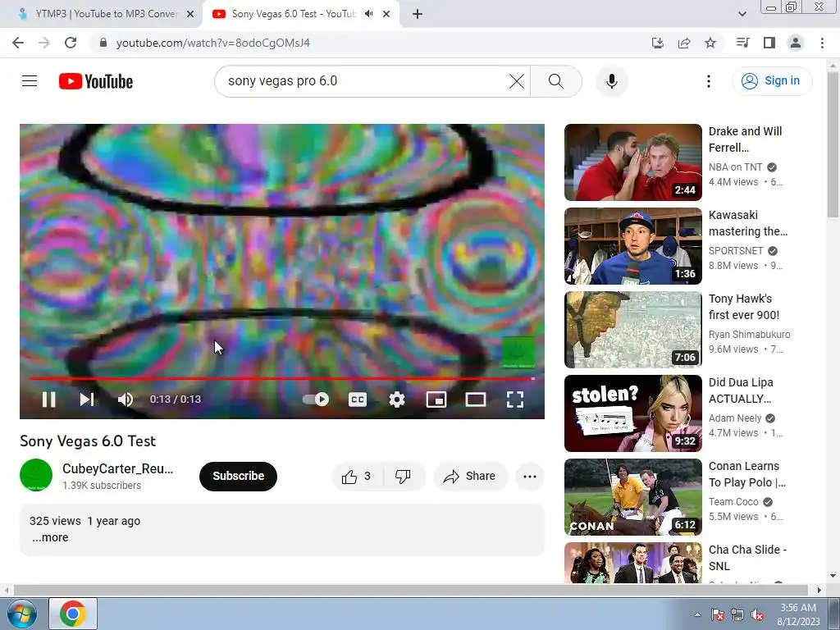Pause the video playback
840x630 pixels.
coord(48,399)
